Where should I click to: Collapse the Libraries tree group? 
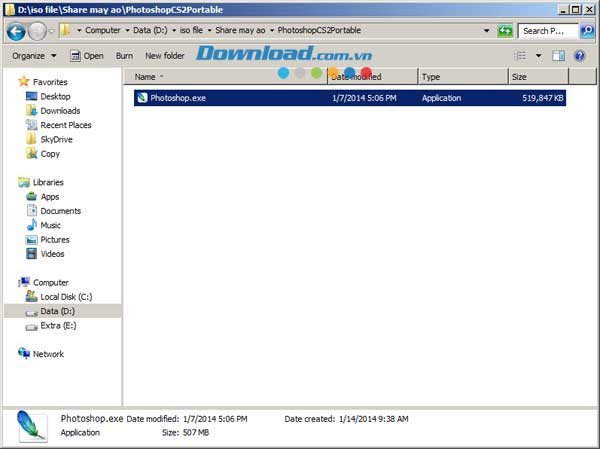click(x=12, y=183)
